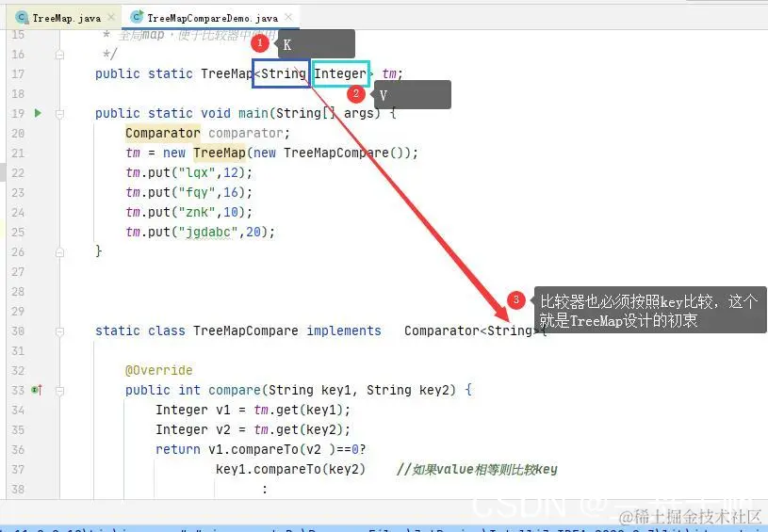The width and height of the screenshot is (768, 532).
Task: Click the number 16 in tm.put
Action: [231, 192]
